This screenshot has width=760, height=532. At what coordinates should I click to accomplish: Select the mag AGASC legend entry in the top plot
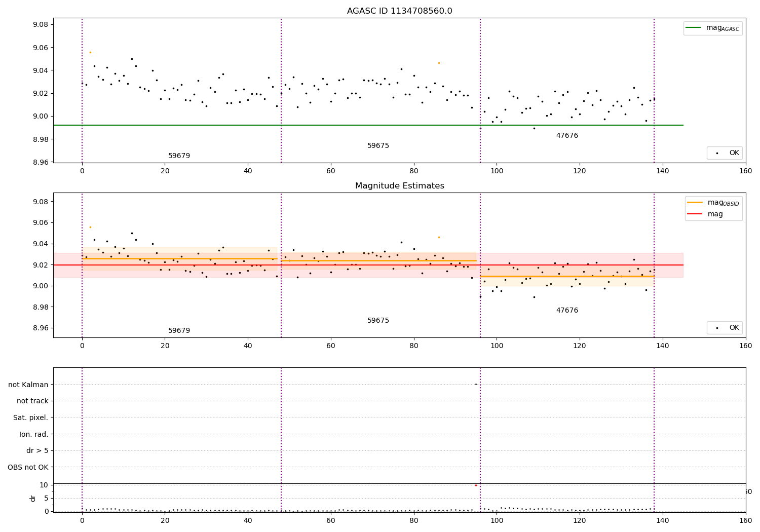713,28
